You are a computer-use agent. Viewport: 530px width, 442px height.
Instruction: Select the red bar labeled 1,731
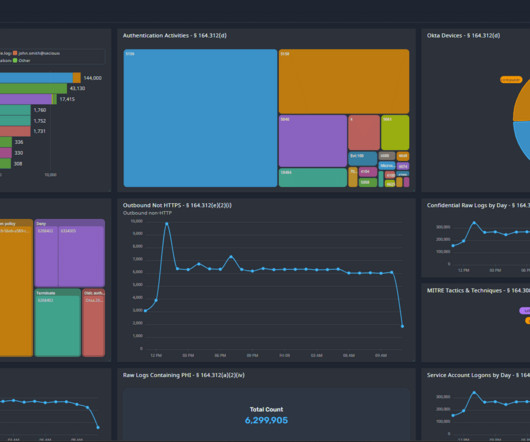15,131
